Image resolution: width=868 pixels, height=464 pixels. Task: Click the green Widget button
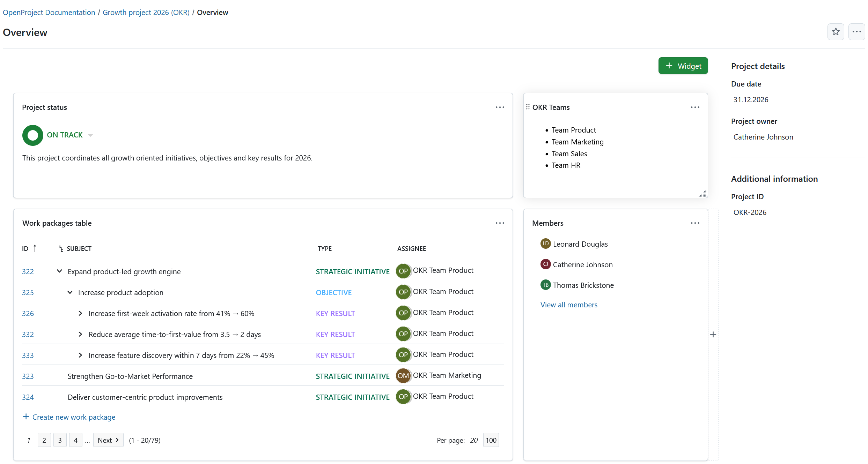tap(683, 66)
